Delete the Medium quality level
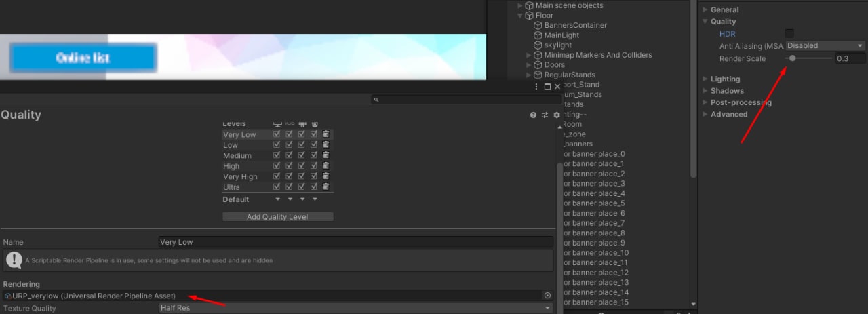This screenshot has height=314, width=868. (x=326, y=155)
